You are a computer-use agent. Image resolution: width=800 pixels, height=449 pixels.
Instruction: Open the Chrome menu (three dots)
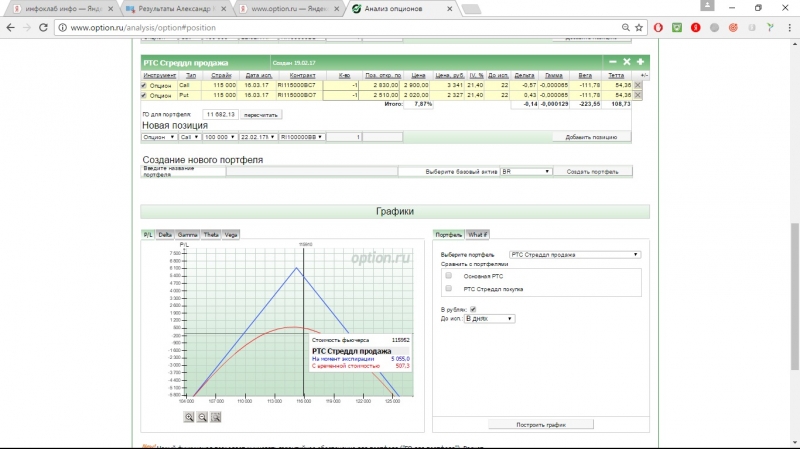[x=789, y=28]
